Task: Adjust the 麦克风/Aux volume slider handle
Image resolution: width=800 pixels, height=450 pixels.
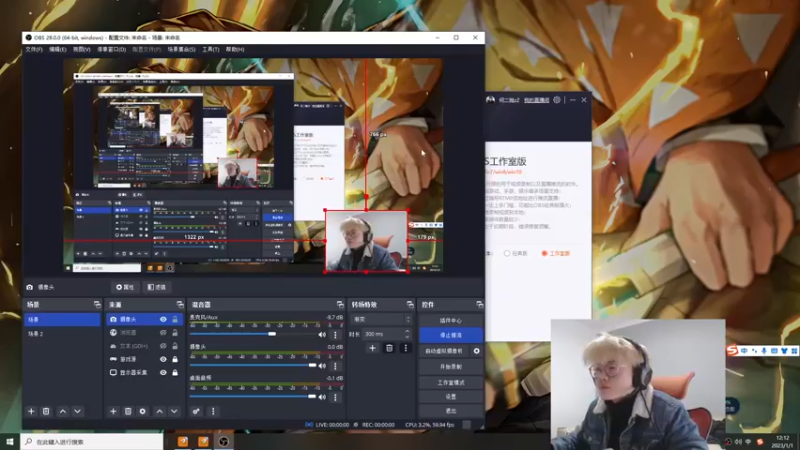Action: tap(272, 334)
